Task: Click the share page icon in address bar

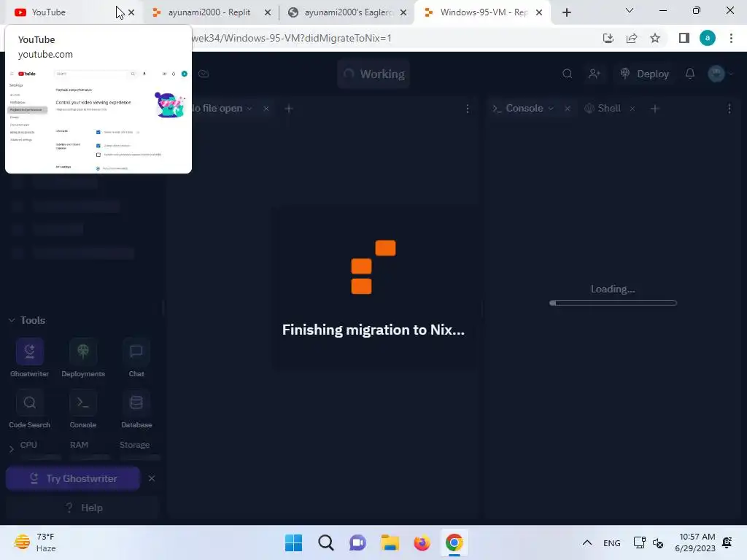Action: [x=632, y=38]
